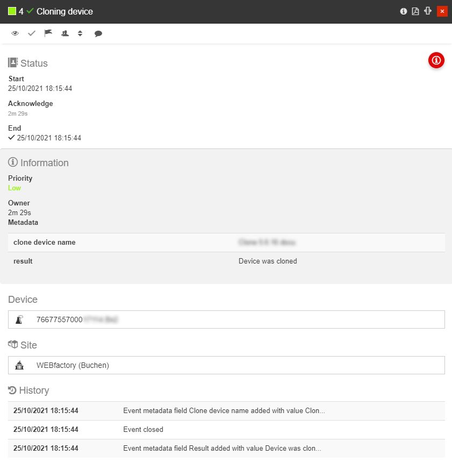Click the info icon in title bar
Viewport: 452px width, 476px height.
tap(404, 11)
